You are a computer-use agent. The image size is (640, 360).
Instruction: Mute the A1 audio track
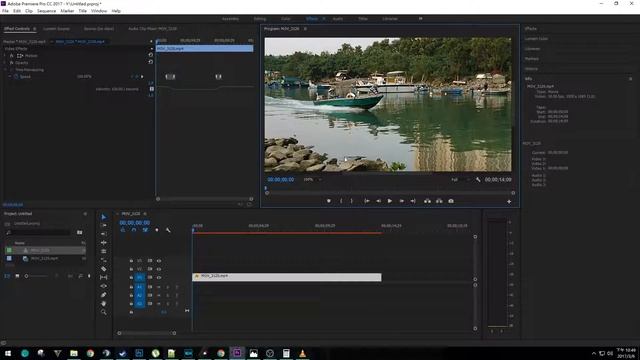(x=159, y=287)
